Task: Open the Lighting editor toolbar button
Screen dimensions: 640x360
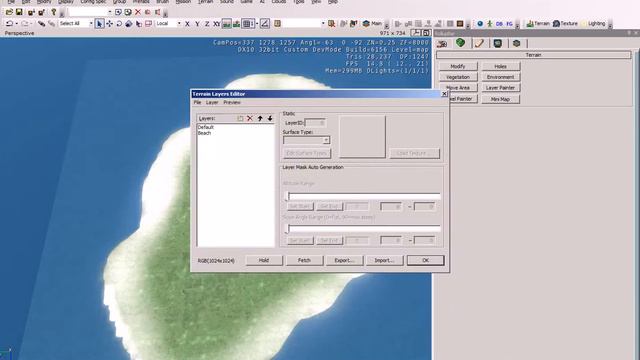Action: (593, 24)
